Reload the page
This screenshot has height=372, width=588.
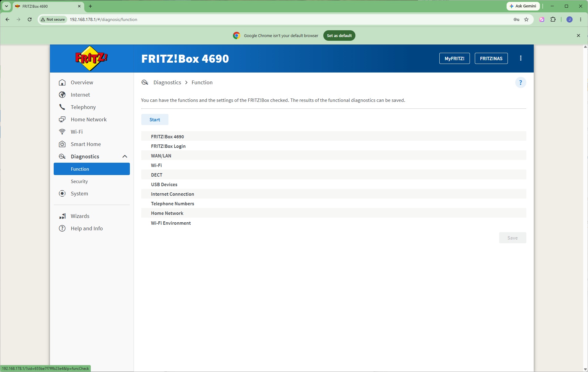(30, 19)
